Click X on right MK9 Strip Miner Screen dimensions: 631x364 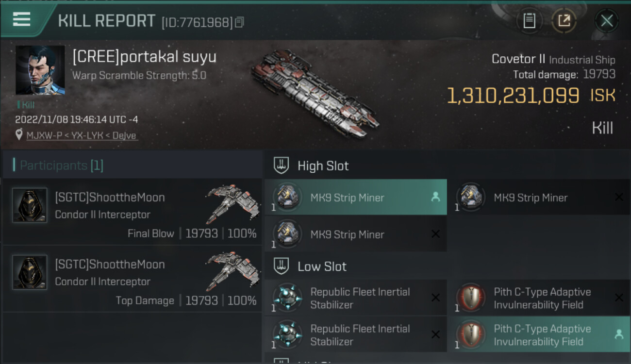click(619, 197)
